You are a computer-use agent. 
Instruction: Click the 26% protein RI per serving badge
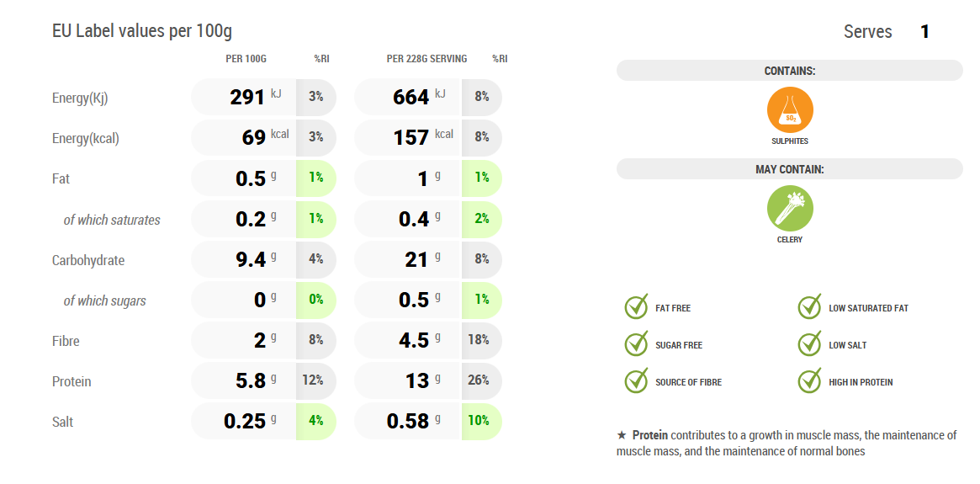pos(479,380)
